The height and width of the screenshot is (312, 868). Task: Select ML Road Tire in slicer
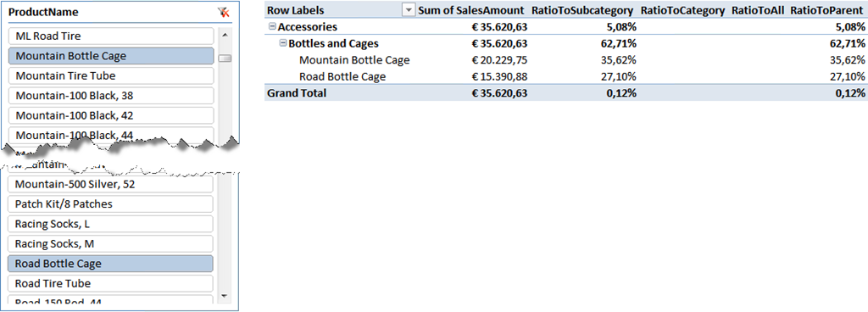click(x=111, y=36)
